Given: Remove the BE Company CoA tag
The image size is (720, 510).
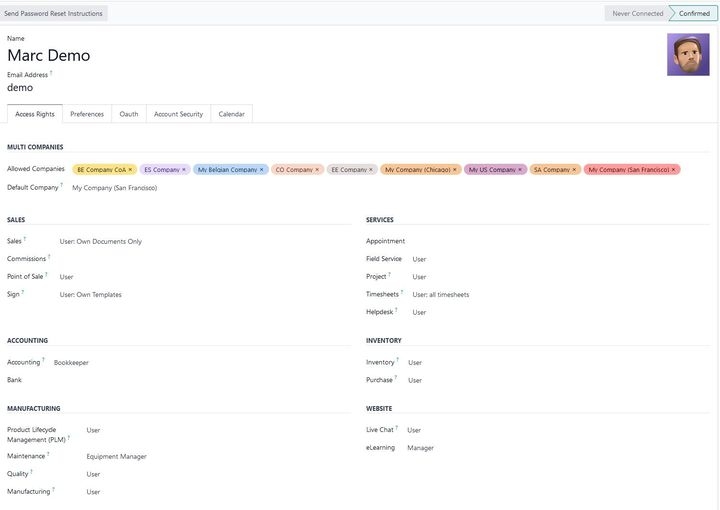Looking at the screenshot, I should point(130,170).
